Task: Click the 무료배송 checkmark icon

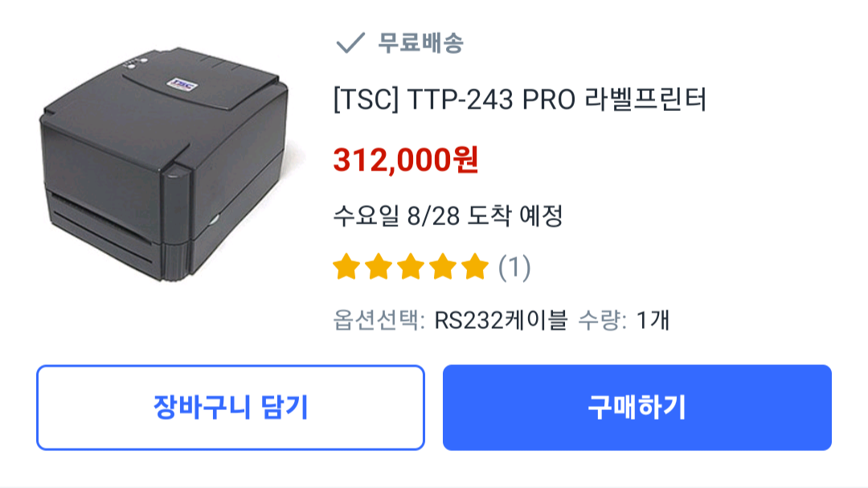Action: [x=350, y=43]
